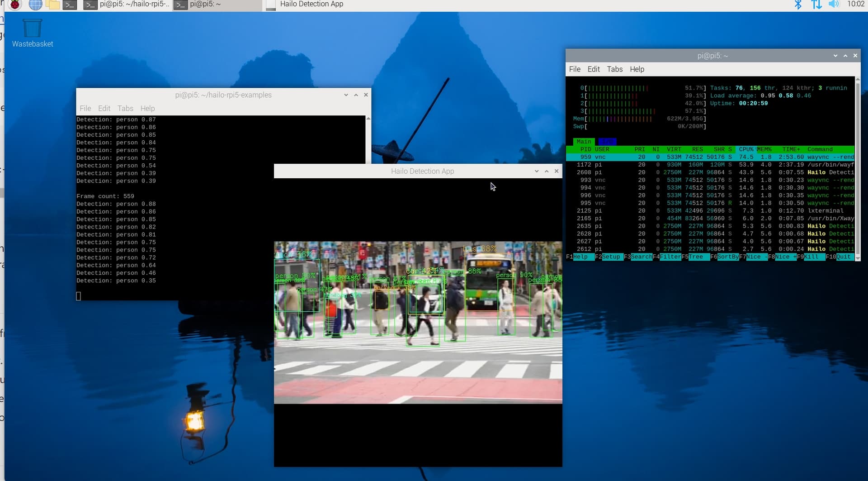Screen dimensions: 868x481
Task: Switch to hailo-rpi5 terminal taskbar button
Action: coord(127,5)
